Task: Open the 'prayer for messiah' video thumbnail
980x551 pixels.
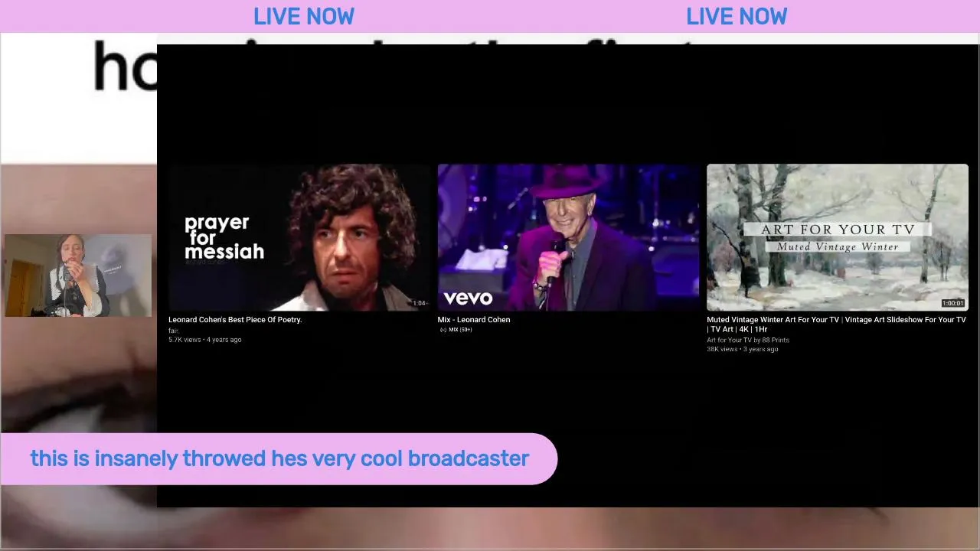Action: (299, 237)
